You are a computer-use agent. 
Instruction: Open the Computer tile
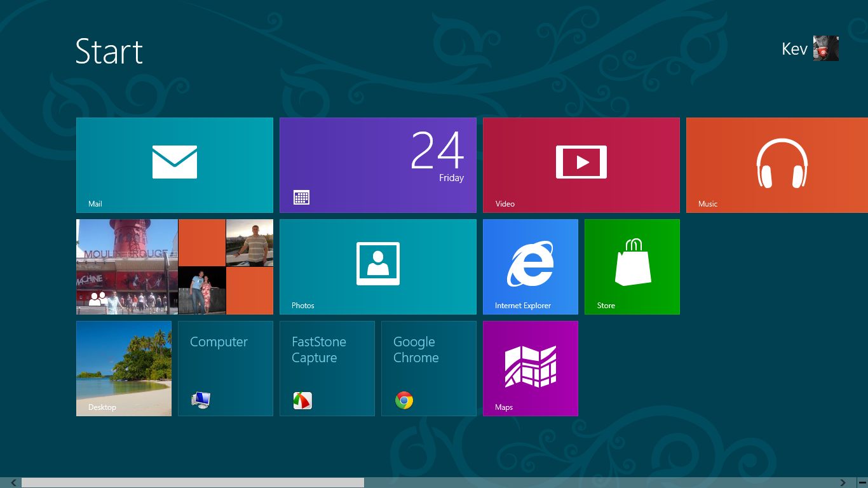click(225, 368)
